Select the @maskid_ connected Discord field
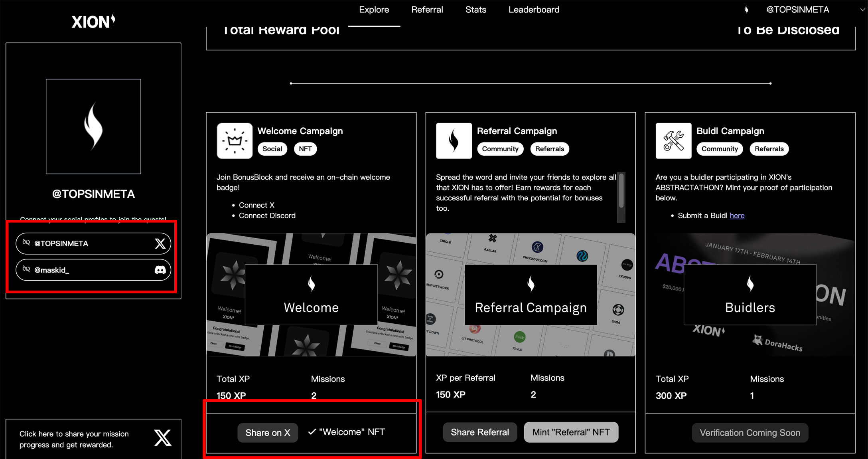Image resolution: width=868 pixels, height=459 pixels. point(93,270)
